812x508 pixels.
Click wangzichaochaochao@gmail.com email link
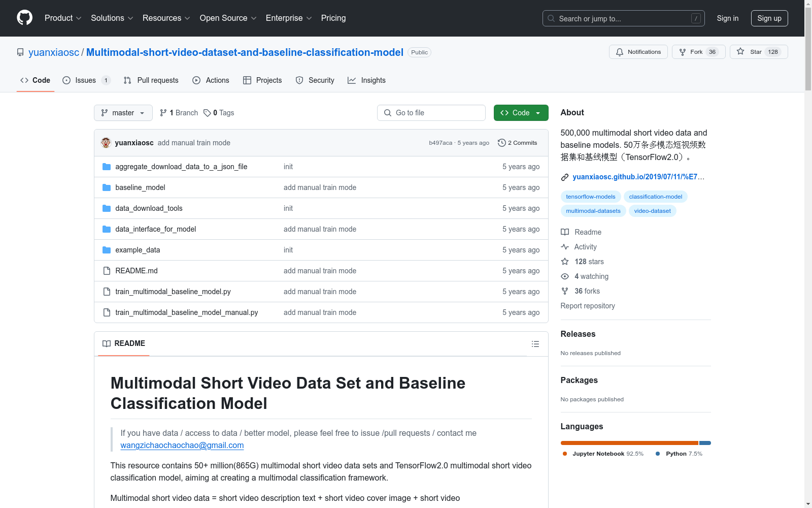pyautogui.click(x=182, y=445)
